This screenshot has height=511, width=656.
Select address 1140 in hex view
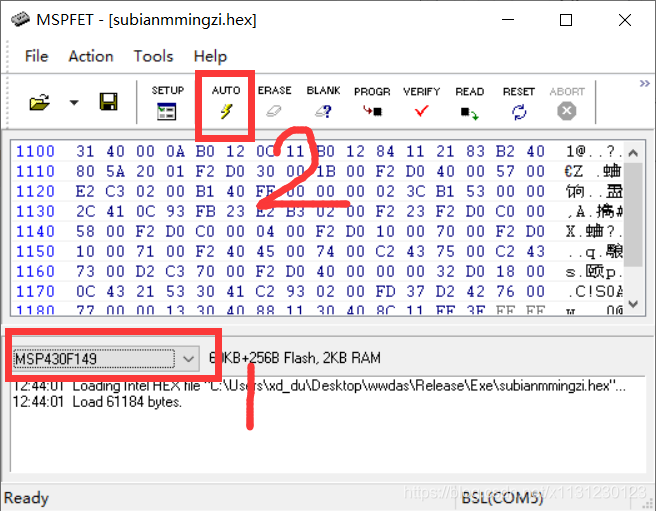click(35, 231)
